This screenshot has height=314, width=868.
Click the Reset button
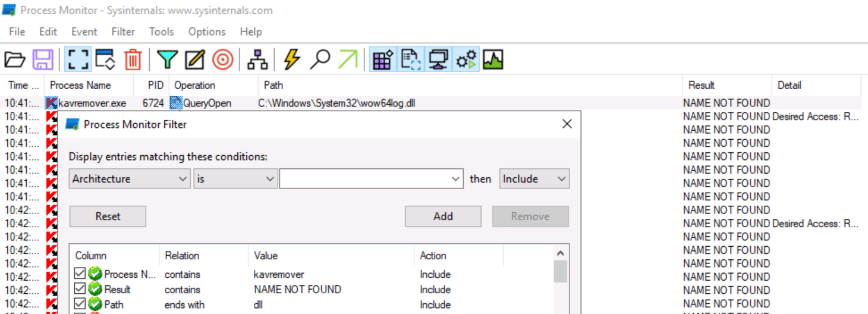point(108,216)
